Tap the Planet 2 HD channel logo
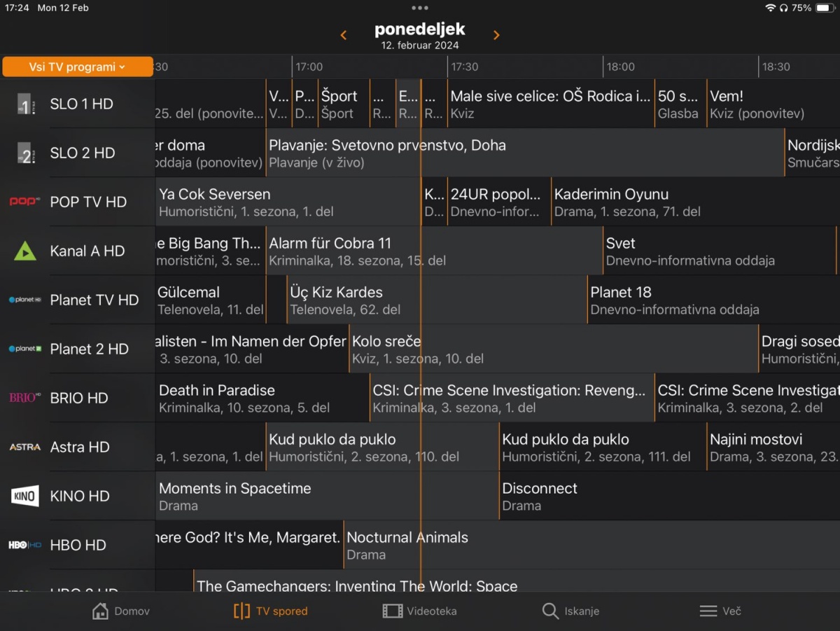The image size is (840, 631). [x=25, y=349]
